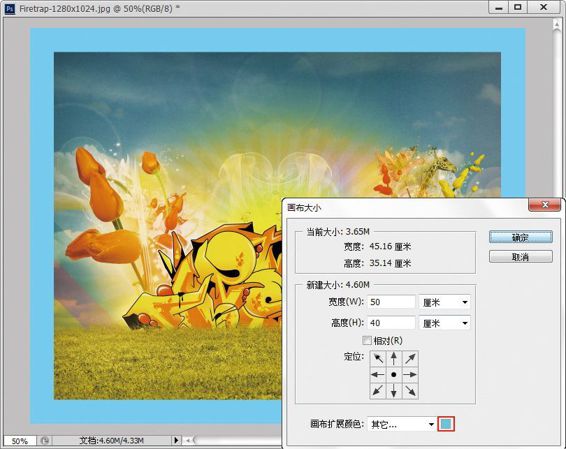Click the Photoshop Ps icon in title bar
The image size is (566, 449).
pos(10,8)
